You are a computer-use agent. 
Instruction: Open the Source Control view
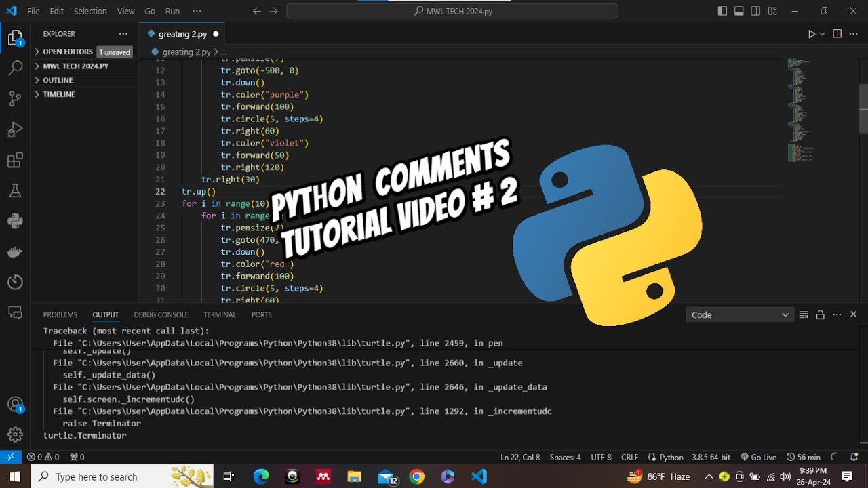coord(15,99)
